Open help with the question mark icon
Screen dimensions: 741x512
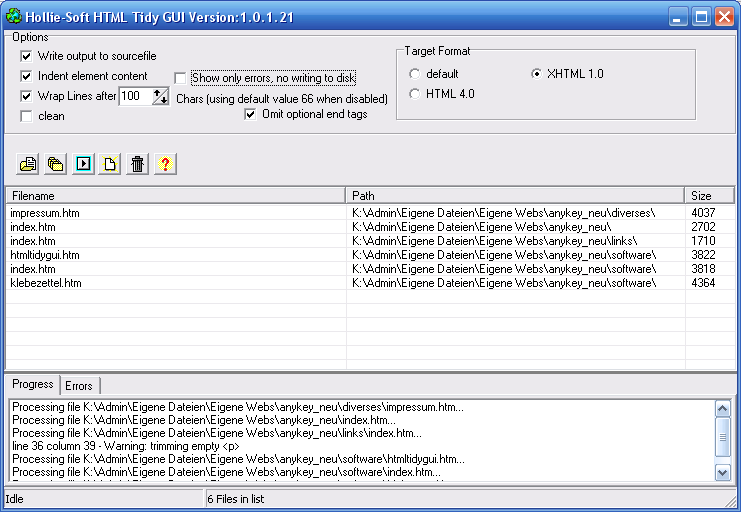tap(165, 165)
